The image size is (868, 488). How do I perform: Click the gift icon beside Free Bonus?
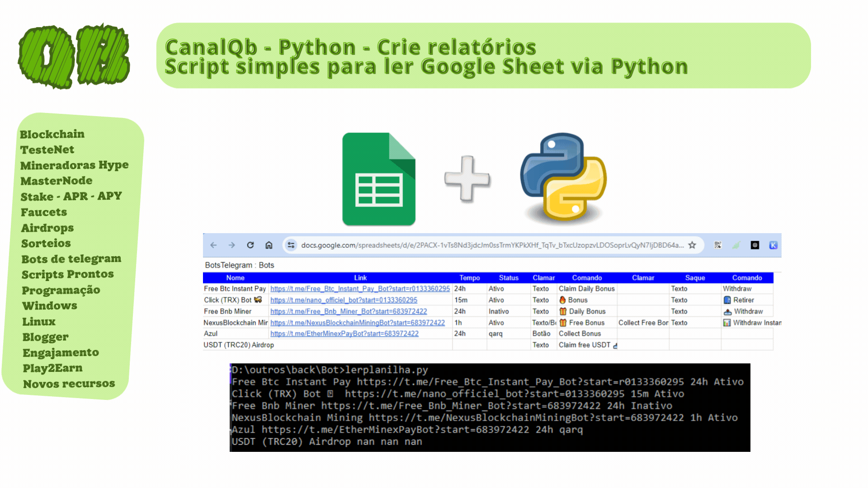563,323
